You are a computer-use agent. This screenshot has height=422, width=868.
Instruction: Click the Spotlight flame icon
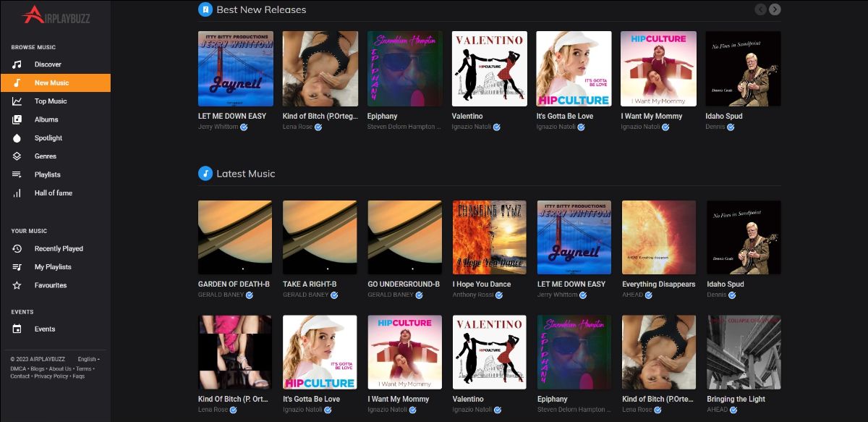[17, 138]
